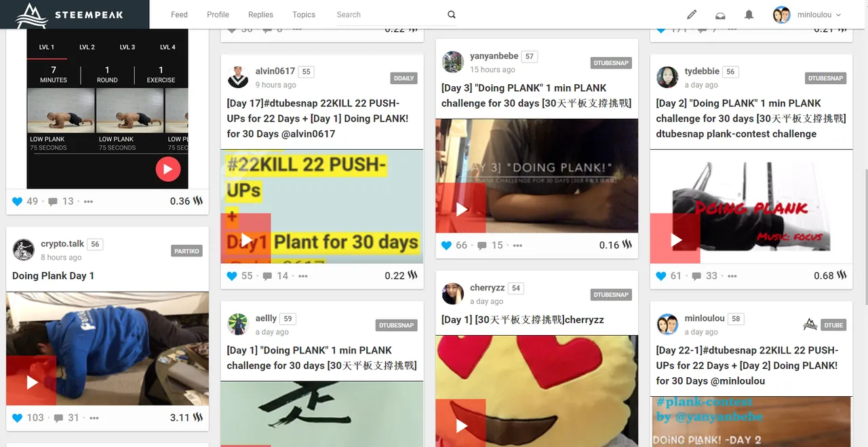
Task: Open comments on the crypto.talk post
Action: [59, 418]
